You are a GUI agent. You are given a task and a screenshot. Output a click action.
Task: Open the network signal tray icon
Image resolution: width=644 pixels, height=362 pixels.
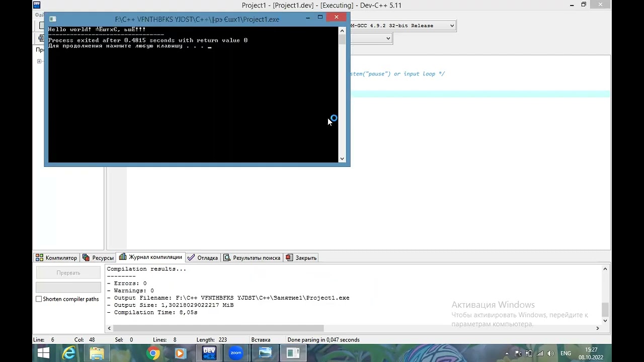[x=540, y=353]
